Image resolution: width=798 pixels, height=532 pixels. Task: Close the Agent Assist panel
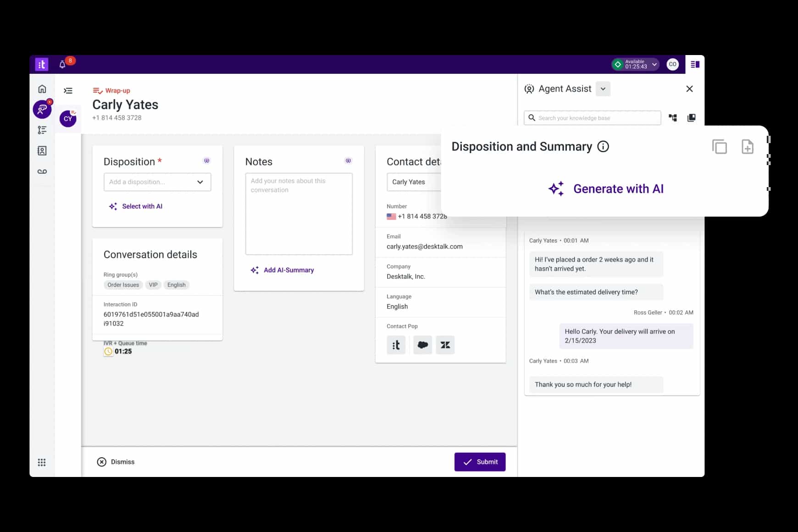pyautogui.click(x=689, y=89)
